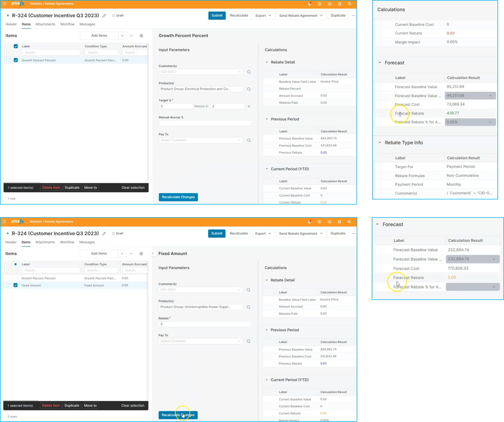Go back using arrow beside R-324 in upper window

pos(8,15)
